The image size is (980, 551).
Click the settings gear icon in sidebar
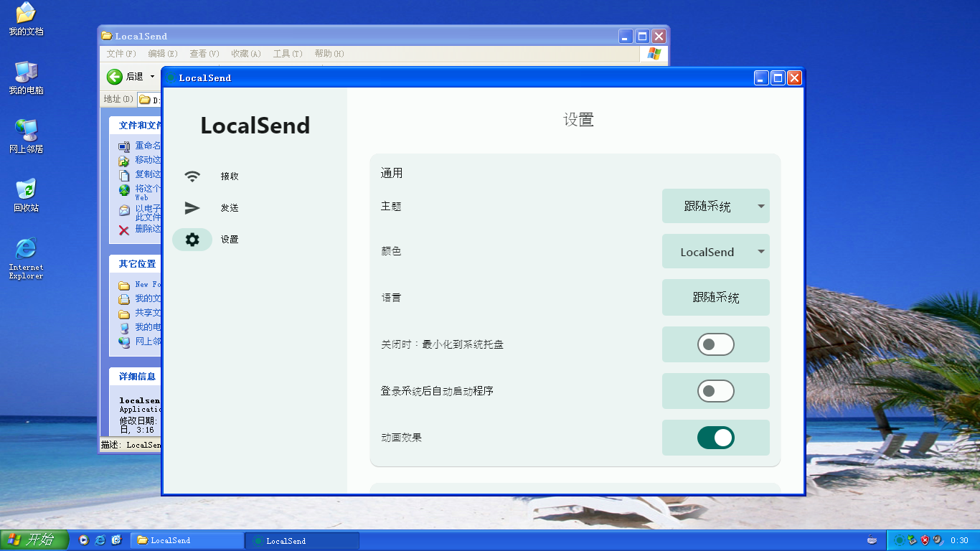pyautogui.click(x=192, y=240)
